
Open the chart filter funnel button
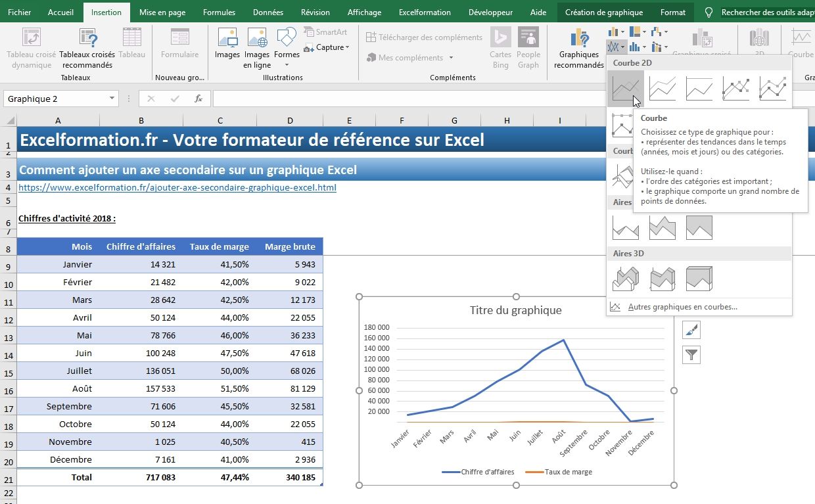(x=691, y=355)
